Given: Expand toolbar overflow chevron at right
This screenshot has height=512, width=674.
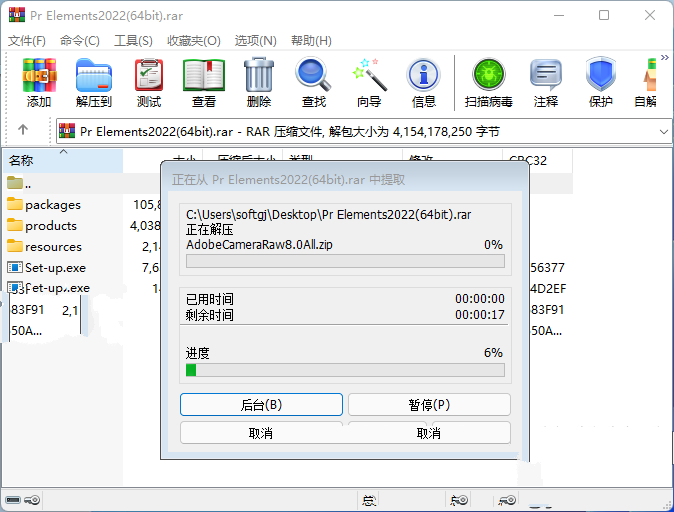Looking at the screenshot, I should (x=665, y=58).
